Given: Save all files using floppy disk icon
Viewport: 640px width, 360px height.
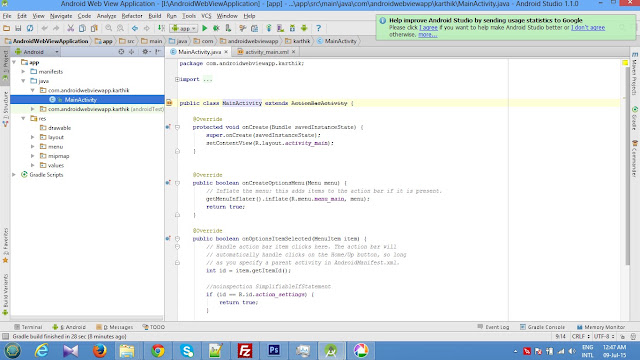Looking at the screenshot, I should coord(18,28).
